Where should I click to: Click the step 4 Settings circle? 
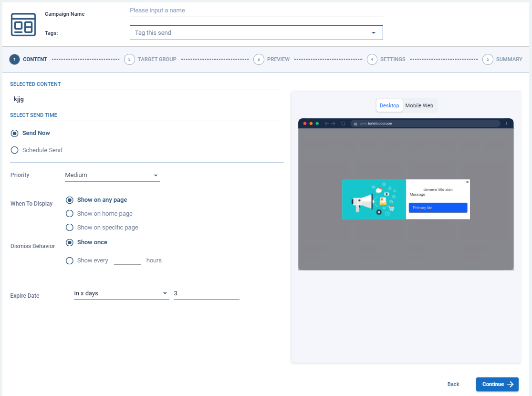coord(372,59)
